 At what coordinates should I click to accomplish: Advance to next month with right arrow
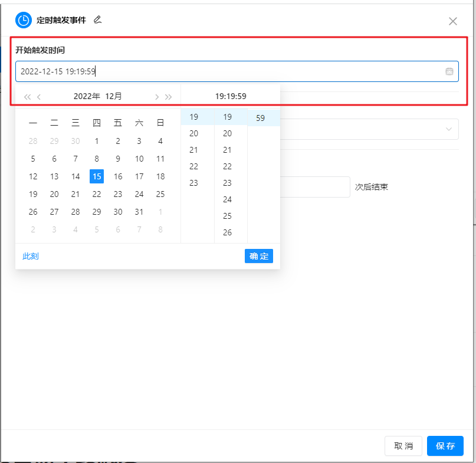157,97
